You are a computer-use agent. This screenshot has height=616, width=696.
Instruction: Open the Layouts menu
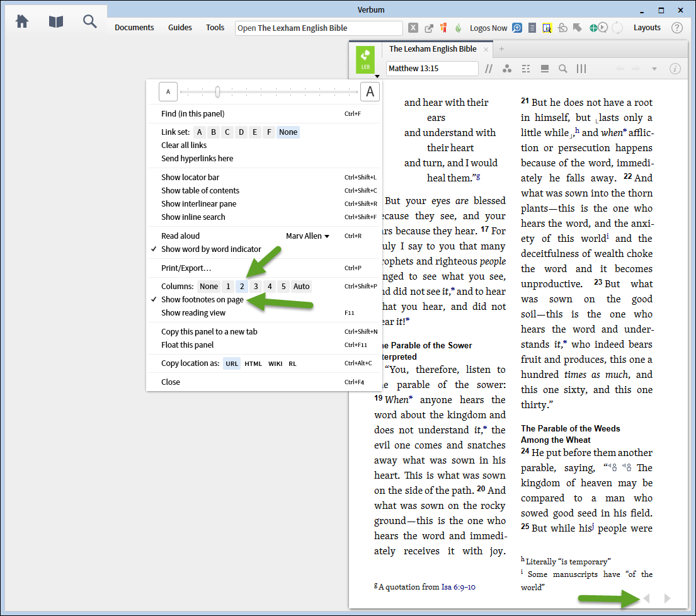(647, 28)
